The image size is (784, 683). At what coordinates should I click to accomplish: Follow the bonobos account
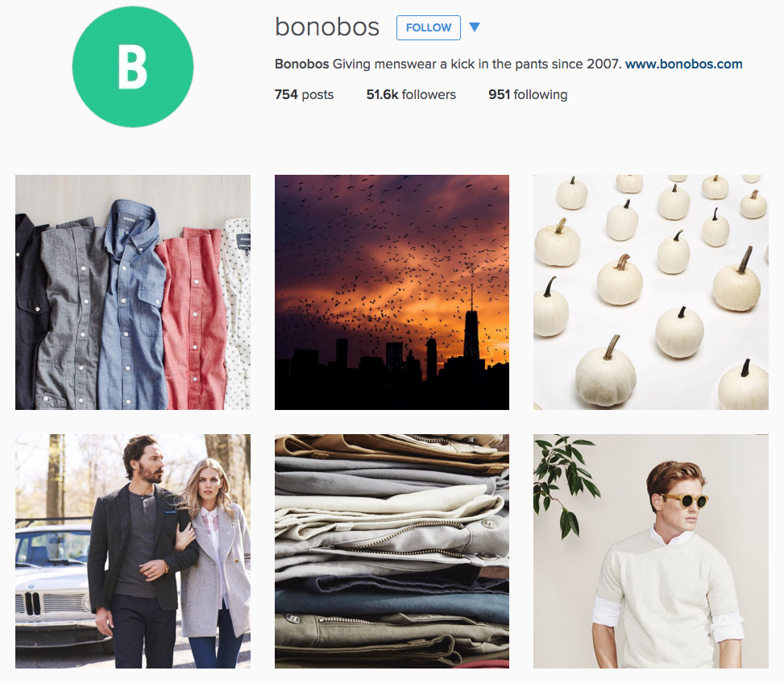[x=429, y=27]
